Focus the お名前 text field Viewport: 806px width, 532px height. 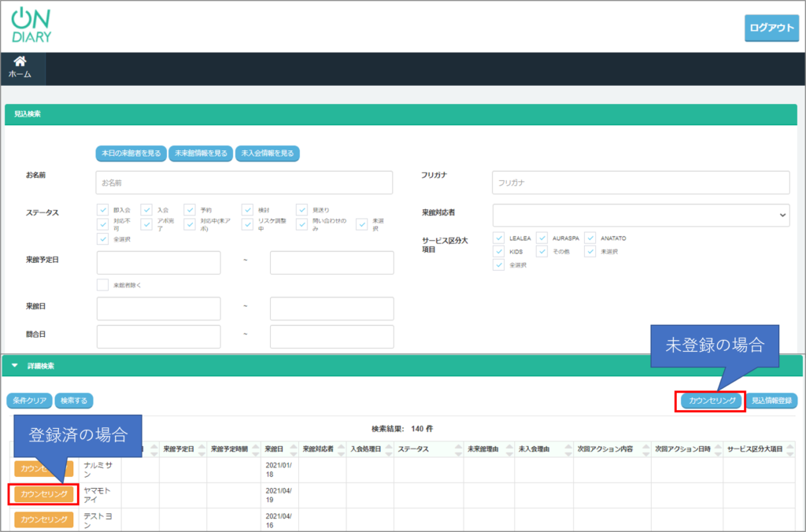coord(244,183)
